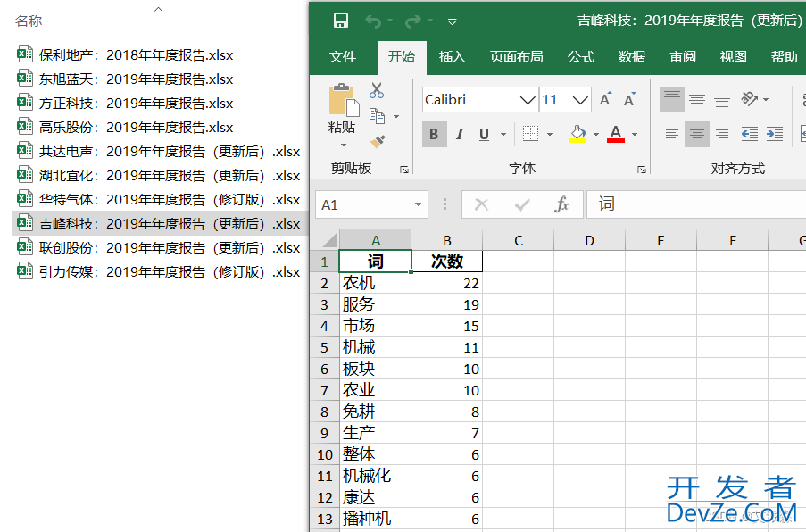Screen dimensions: 806x532
Task: Open the font size 11 dropdown
Action: click(580, 100)
